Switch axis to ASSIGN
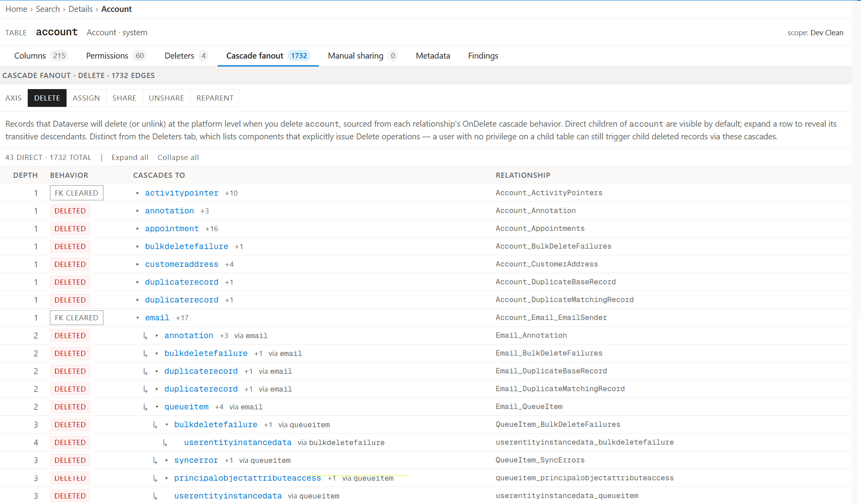861x504 pixels. point(86,98)
